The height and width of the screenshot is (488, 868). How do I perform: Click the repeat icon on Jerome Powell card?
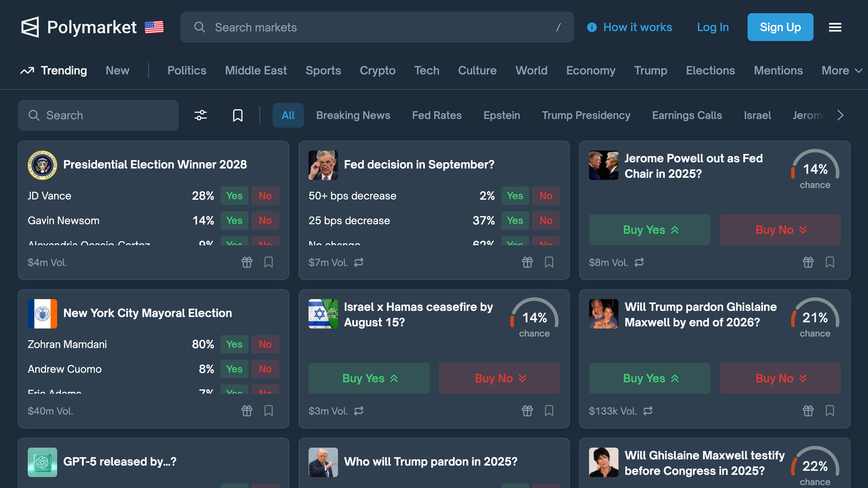640,262
